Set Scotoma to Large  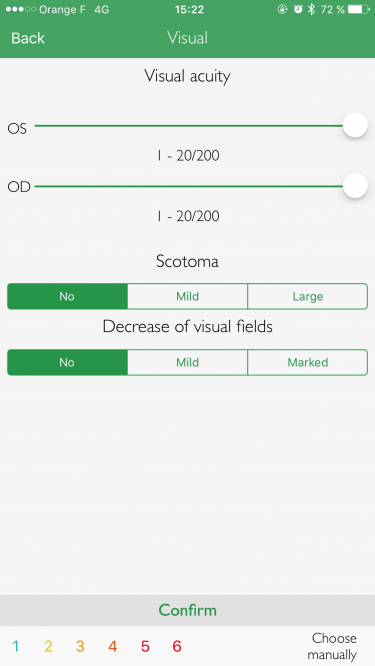click(307, 296)
